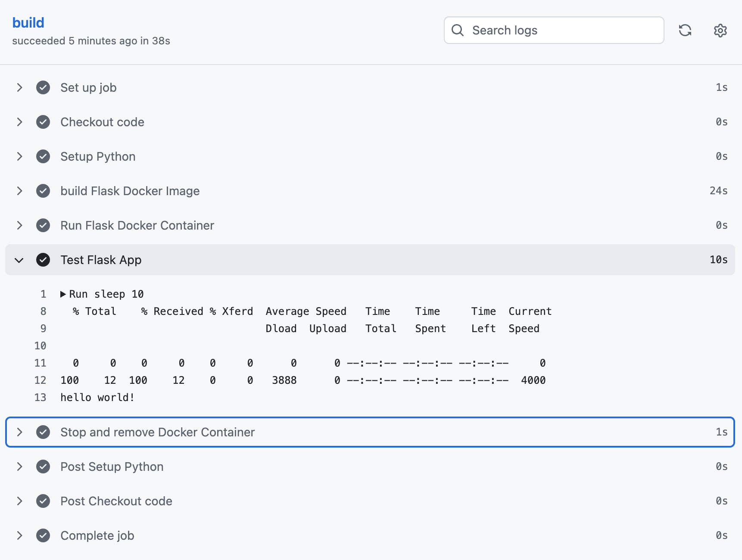The image size is (742, 560).
Task: Collapse the Test Flask App step
Action: [19, 260]
